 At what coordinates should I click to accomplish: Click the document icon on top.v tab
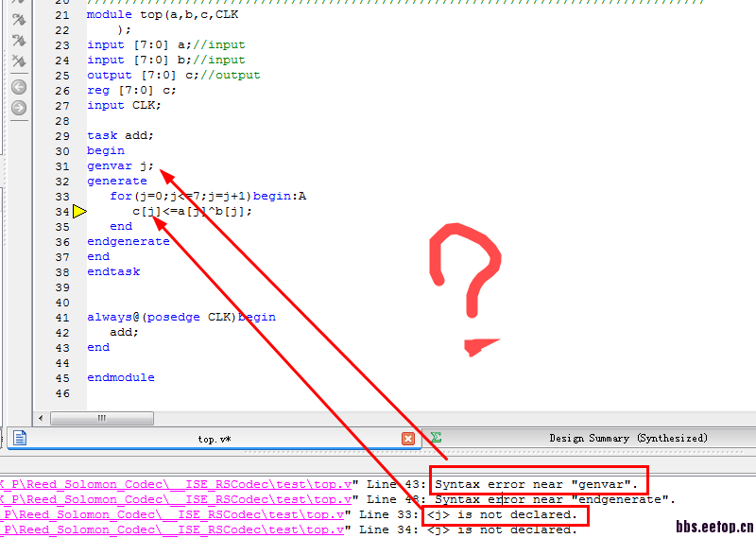[20, 438]
